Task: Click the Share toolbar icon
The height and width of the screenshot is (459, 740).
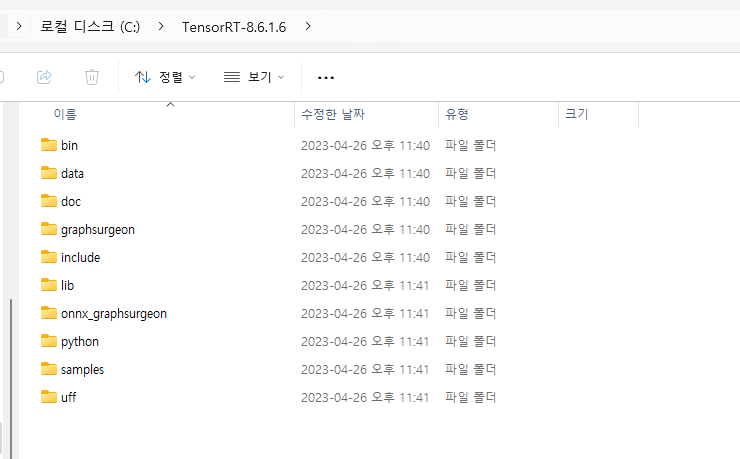Action: (44, 76)
